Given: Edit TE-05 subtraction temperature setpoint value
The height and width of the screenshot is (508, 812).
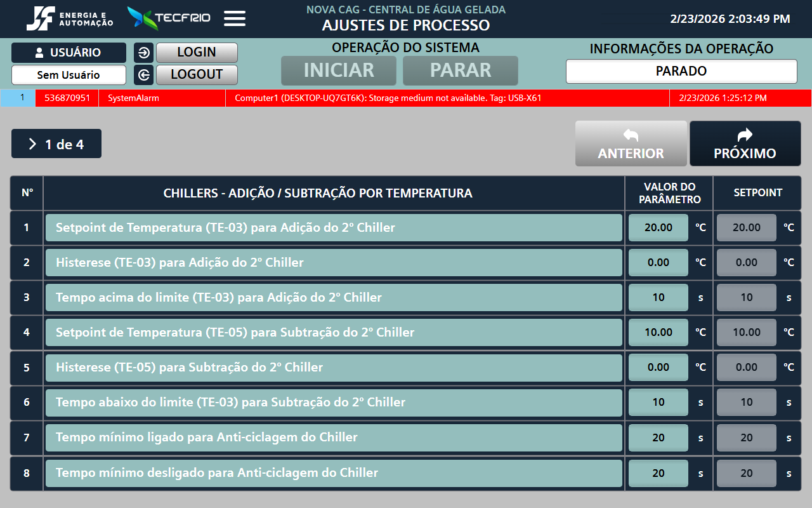Looking at the screenshot, I should 658,332.
